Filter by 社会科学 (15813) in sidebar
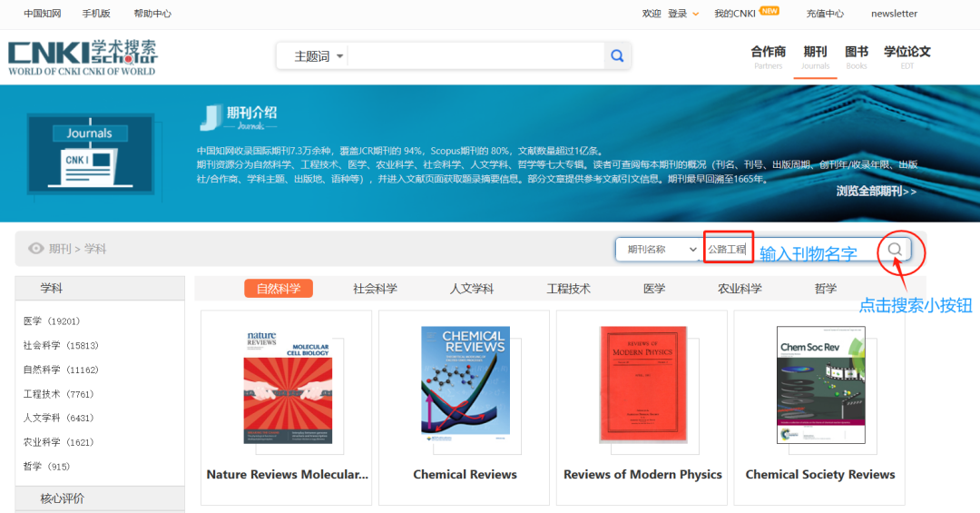Viewport: 980px width, 513px height. pos(62,345)
